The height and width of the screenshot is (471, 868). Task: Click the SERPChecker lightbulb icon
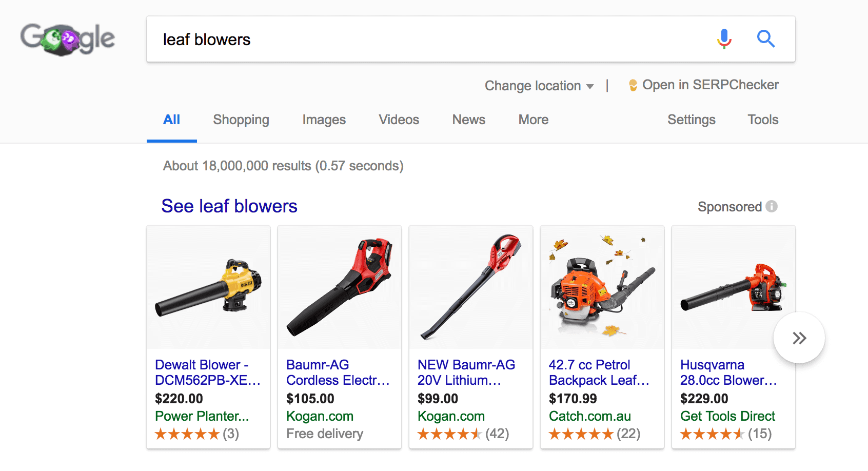pyautogui.click(x=633, y=85)
